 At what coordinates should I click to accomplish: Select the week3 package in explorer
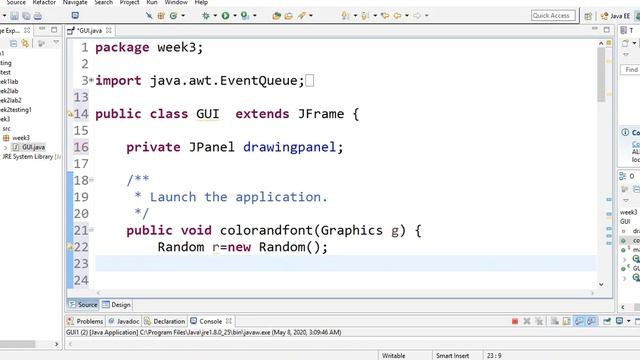16,138
